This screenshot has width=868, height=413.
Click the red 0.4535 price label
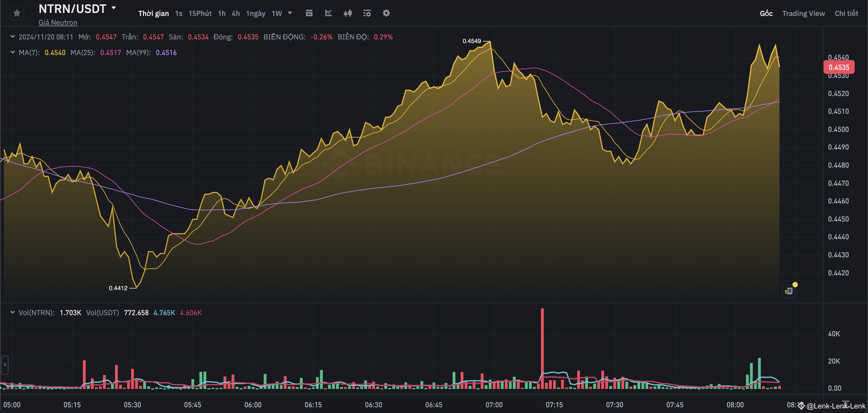click(839, 67)
